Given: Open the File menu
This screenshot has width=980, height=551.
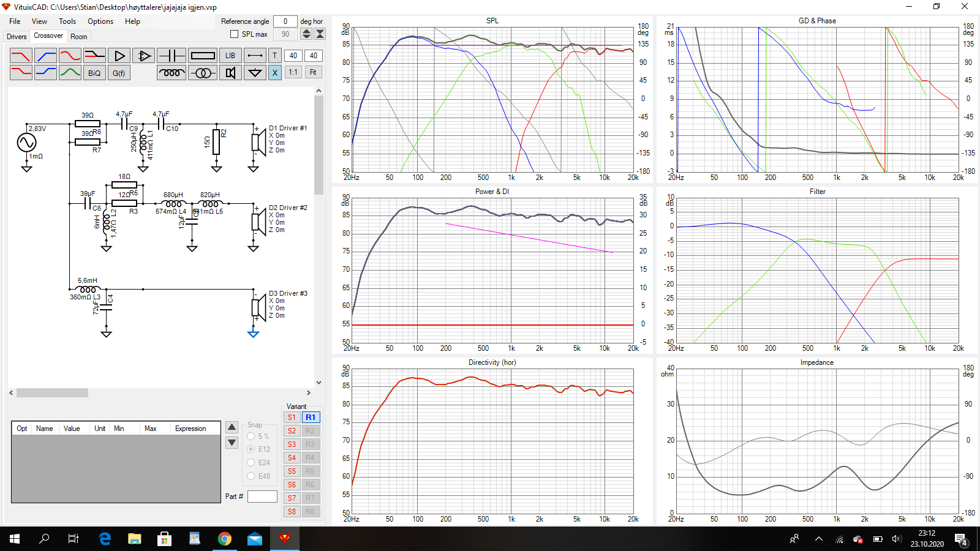Looking at the screenshot, I should 15,21.
